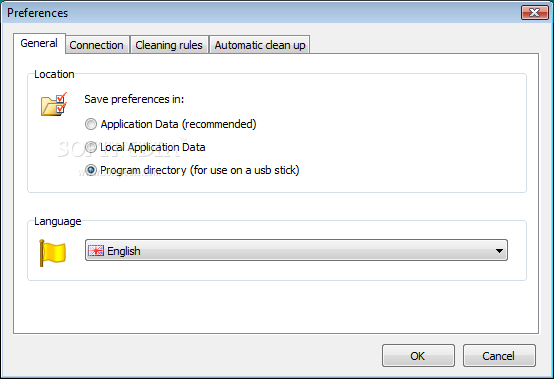
Task: Go to the Cleaning rules tab
Action: (x=169, y=45)
